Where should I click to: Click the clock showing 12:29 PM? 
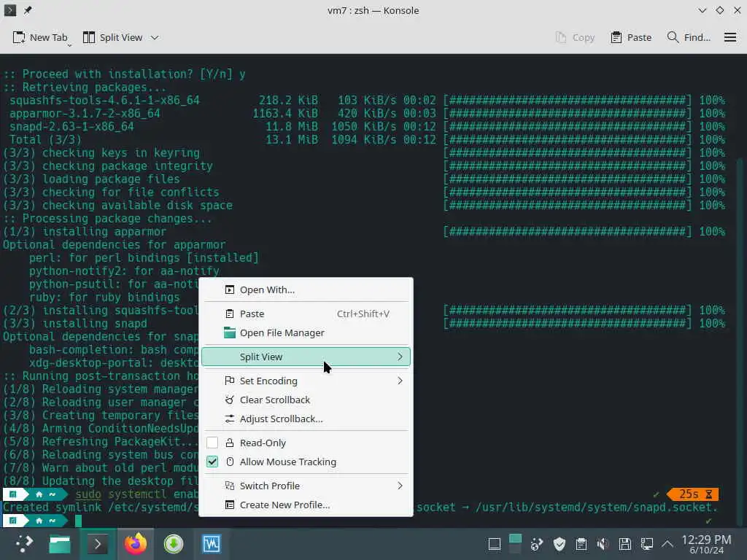[x=706, y=539]
